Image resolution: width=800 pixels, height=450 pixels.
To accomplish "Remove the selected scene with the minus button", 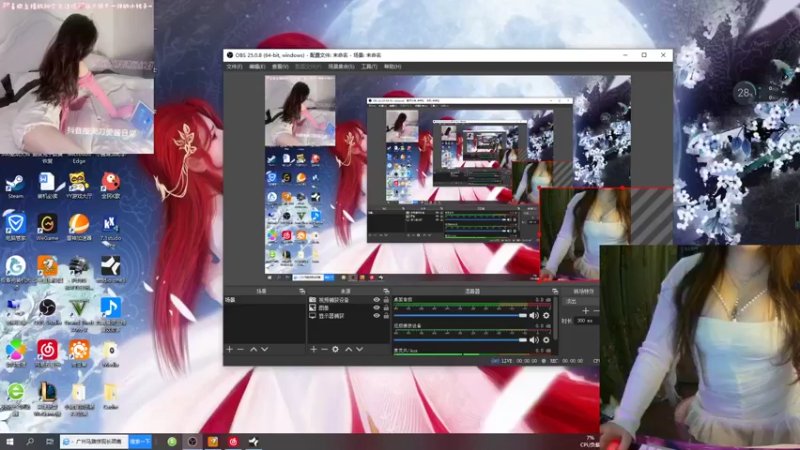I will pos(241,349).
